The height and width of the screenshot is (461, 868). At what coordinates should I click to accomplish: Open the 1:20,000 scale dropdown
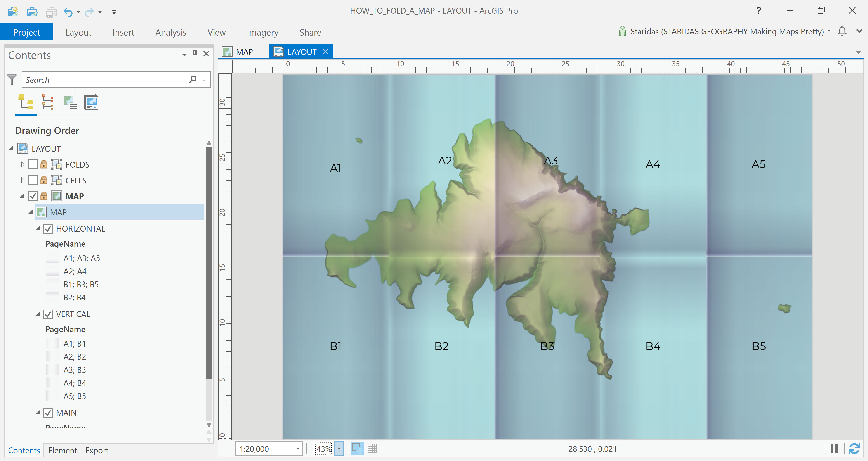click(x=297, y=449)
